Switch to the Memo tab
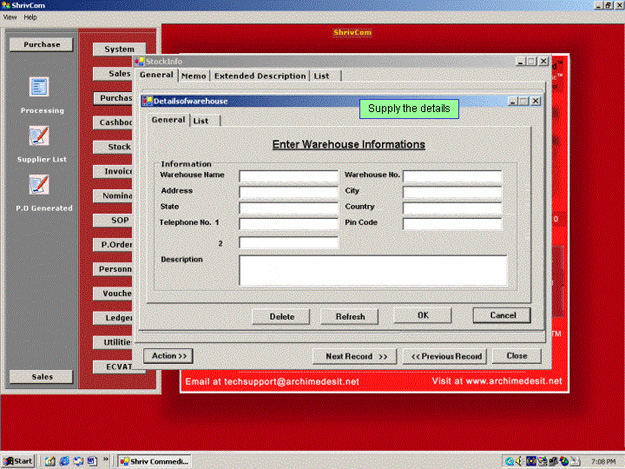This screenshot has width=625, height=469. [x=194, y=76]
